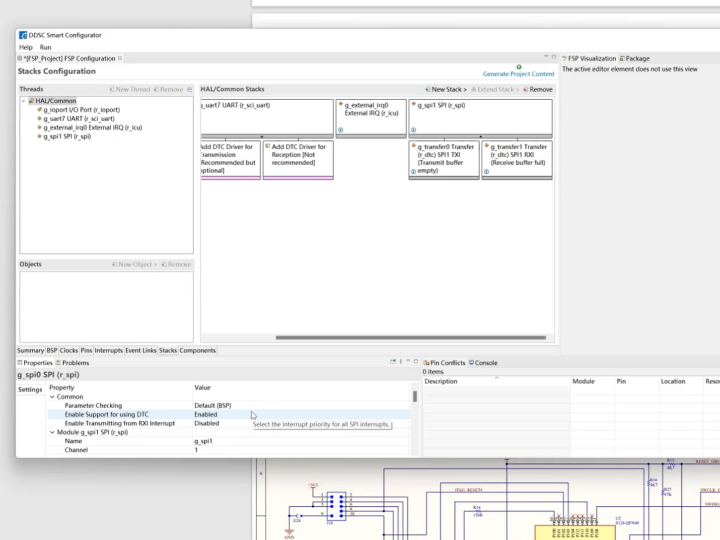Click the info icon on g_transfer0 block

pos(412,173)
